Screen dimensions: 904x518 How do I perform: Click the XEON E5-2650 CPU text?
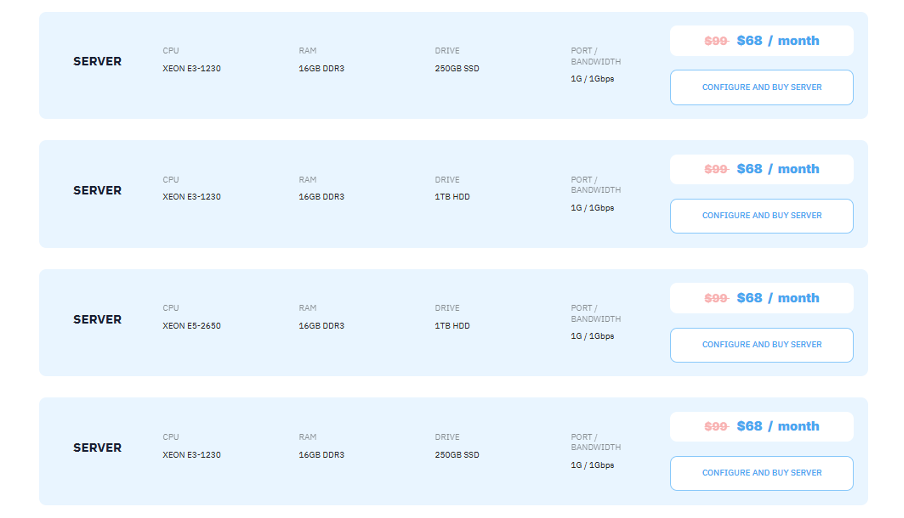[192, 326]
